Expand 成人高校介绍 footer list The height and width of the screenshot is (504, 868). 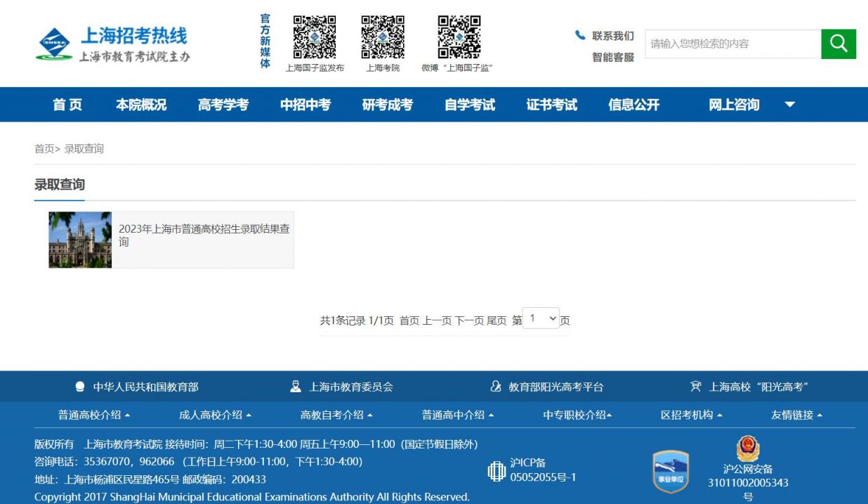click(x=216, y=415)
